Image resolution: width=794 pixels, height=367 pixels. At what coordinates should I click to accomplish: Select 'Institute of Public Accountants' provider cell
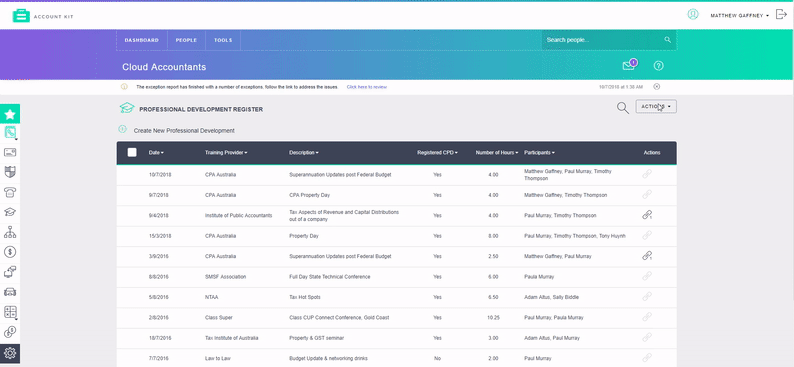tap(239, 215)
